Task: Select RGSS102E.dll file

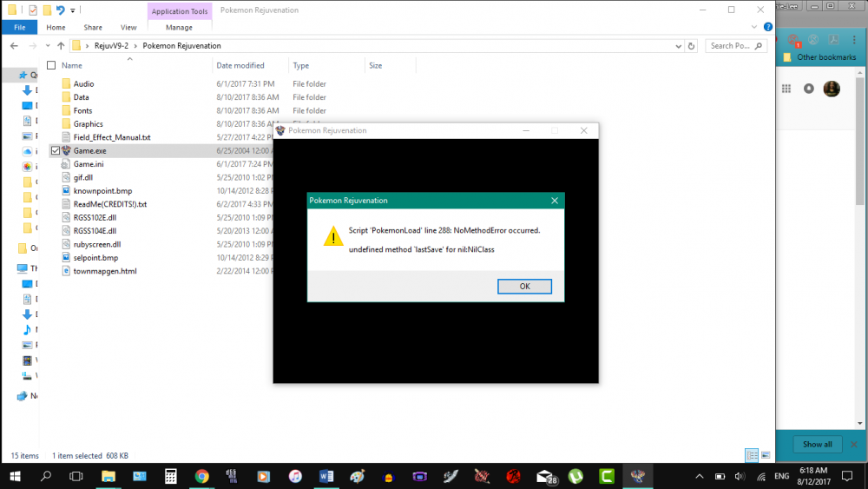Action: [95, 218]
